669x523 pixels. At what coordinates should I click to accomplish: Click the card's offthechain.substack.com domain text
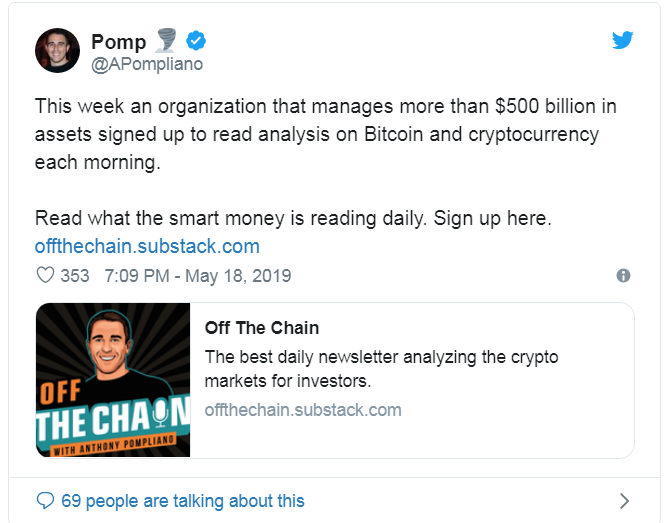[302, 409]
